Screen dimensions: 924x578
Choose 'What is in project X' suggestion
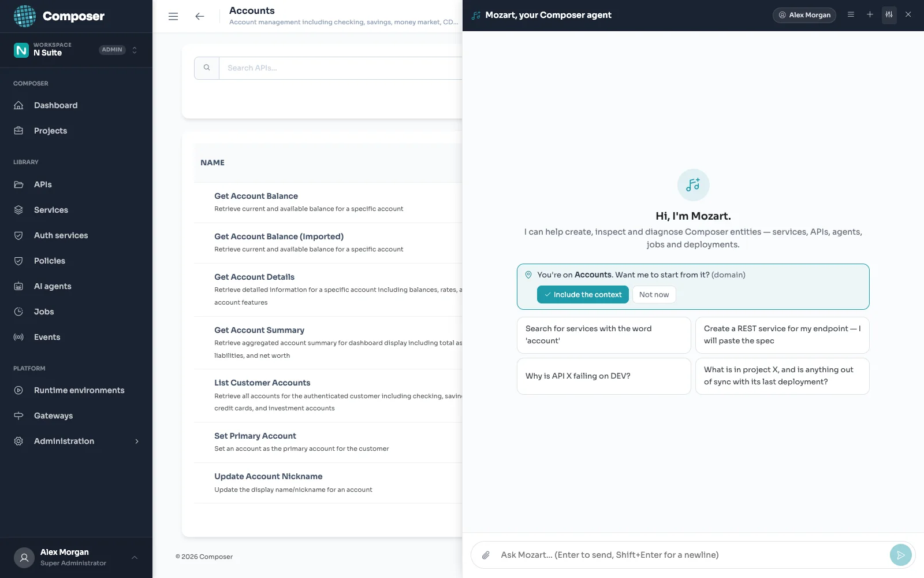coord(782,376)
